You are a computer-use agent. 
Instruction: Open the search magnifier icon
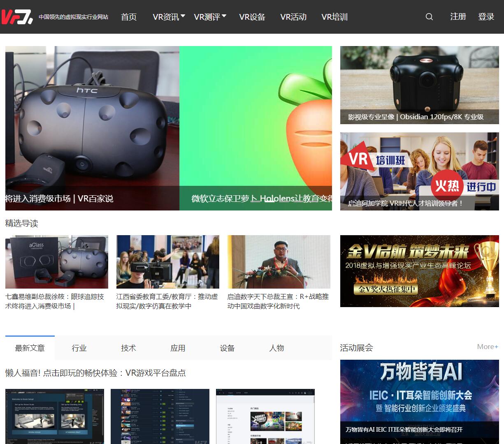(429, 17)
